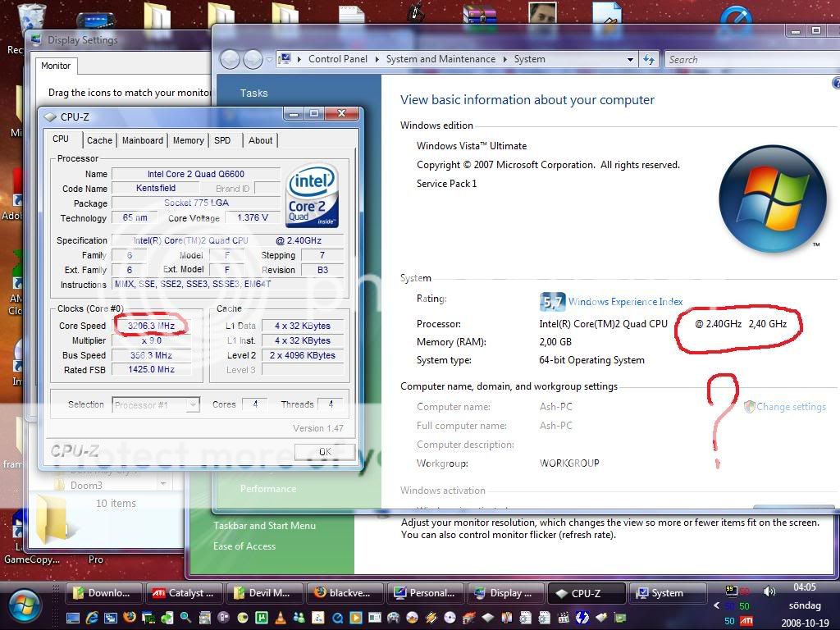Click the Forward navigation arrow in Control Panel

252,59
